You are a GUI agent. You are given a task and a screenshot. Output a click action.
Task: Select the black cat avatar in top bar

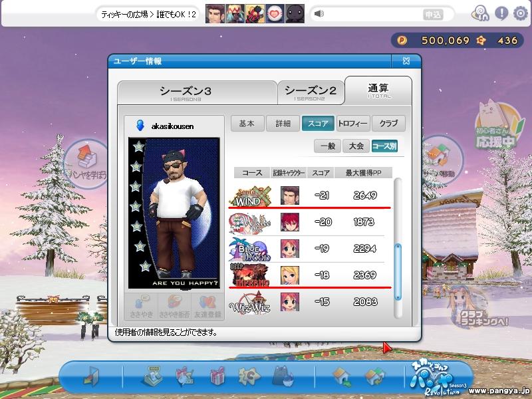coord(295,13)
